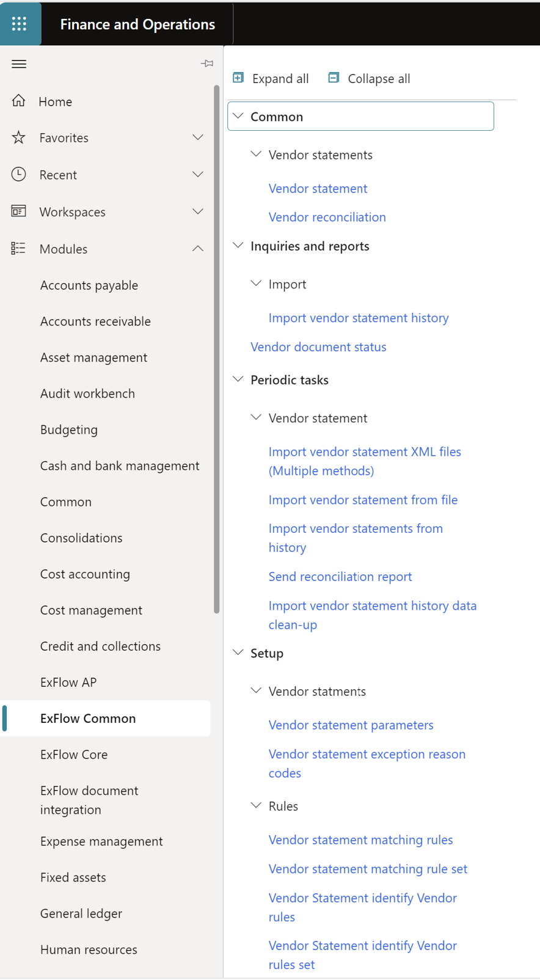Open Vendor statement parameters link
The image size is (540, 980).
coord(351,725)
